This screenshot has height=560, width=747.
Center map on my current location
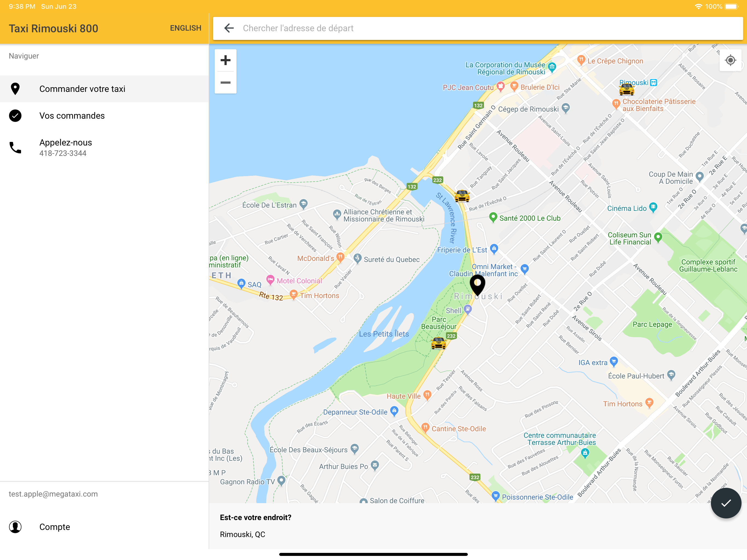pos(730,60)
